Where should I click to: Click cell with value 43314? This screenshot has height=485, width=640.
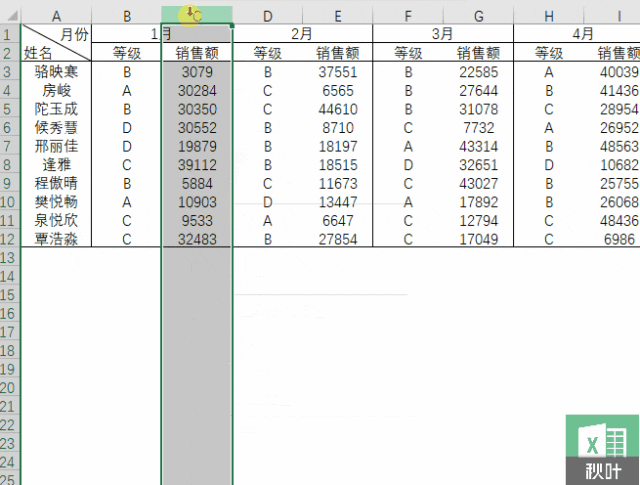(478, 146)
